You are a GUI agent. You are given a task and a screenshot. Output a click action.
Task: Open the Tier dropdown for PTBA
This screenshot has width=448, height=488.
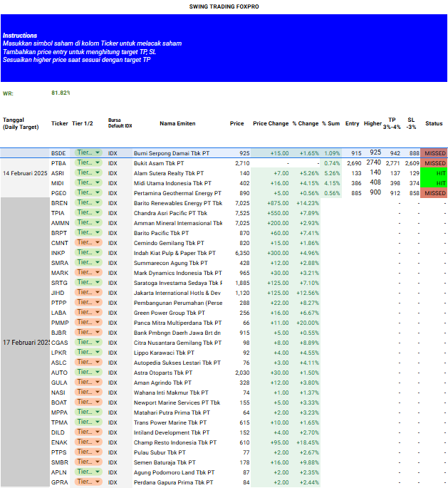[x=88, y=163]
